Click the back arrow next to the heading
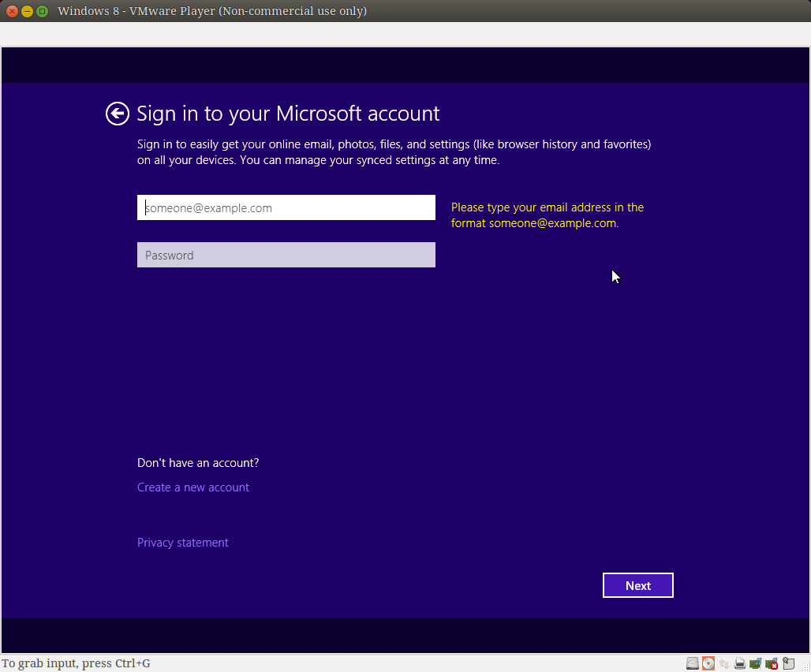Viewport: 811px width, 672px height. [118, 114]
